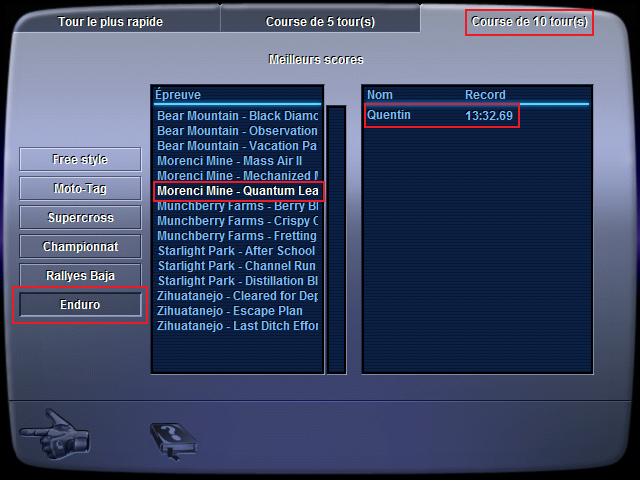Show Rallyes Baja best scores
This screenshot has width=640, height=481.
tap(80, 275)
